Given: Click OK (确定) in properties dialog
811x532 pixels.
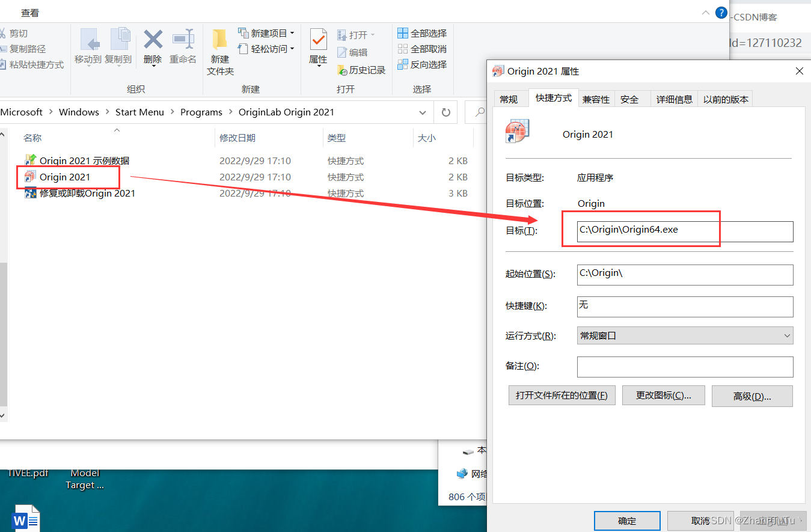Looking at the screenshot, I should click(x=627, y=521).
